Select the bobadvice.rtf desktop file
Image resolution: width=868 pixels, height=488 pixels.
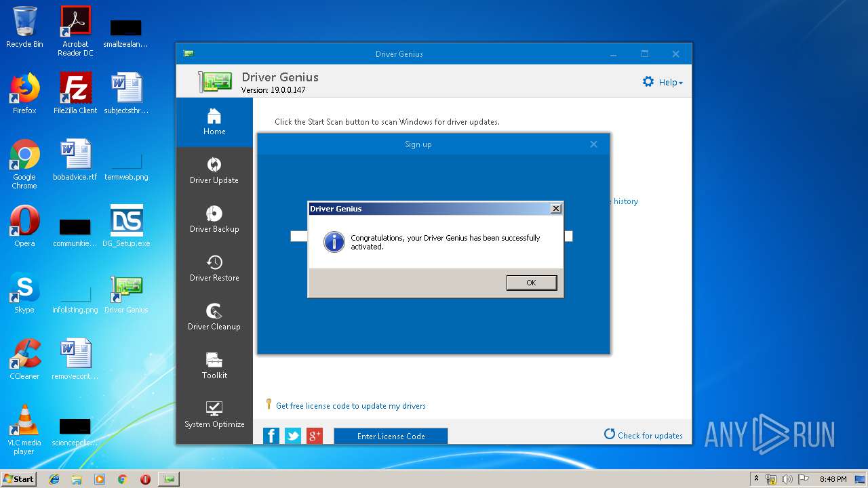click(x=75, y=160)
